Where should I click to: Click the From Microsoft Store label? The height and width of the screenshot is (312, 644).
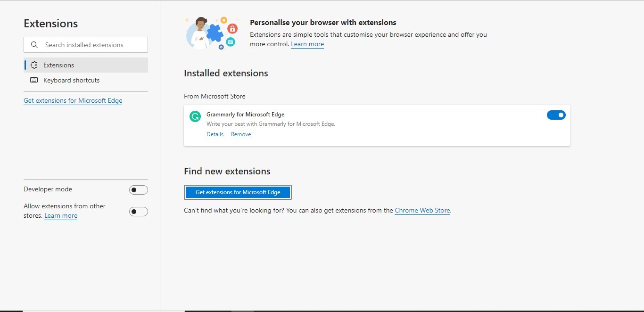click(215, 96)
